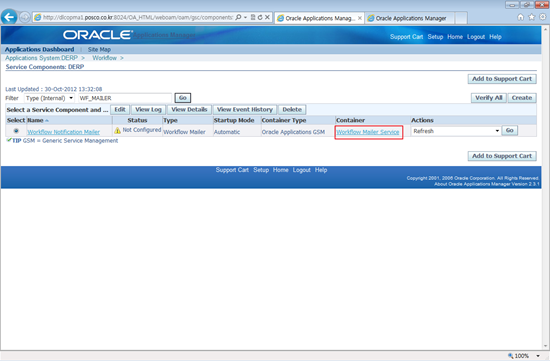Click the View Details button
550x361 pixels.
(189, 109)
